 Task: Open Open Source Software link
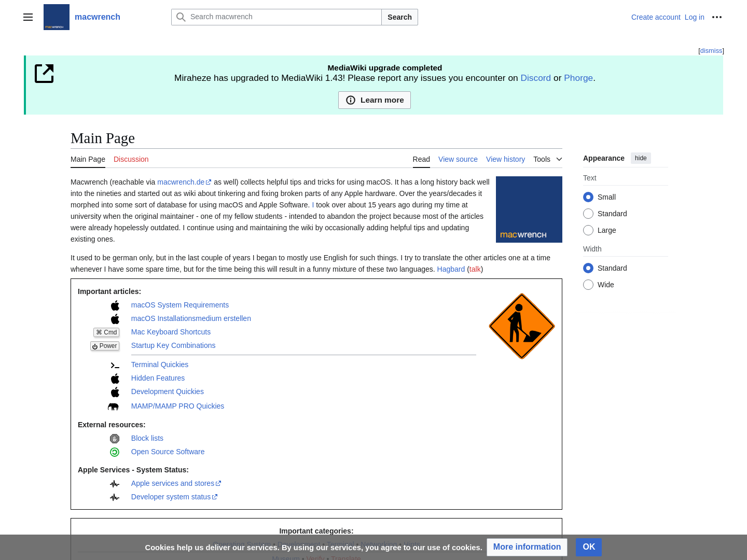168,452
